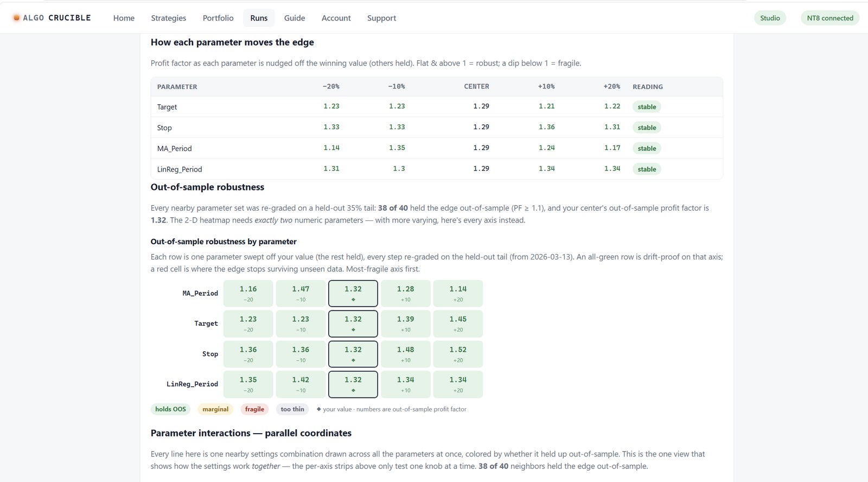Click LinReg_Period center heatmap cell 1.32

(353, 384)
